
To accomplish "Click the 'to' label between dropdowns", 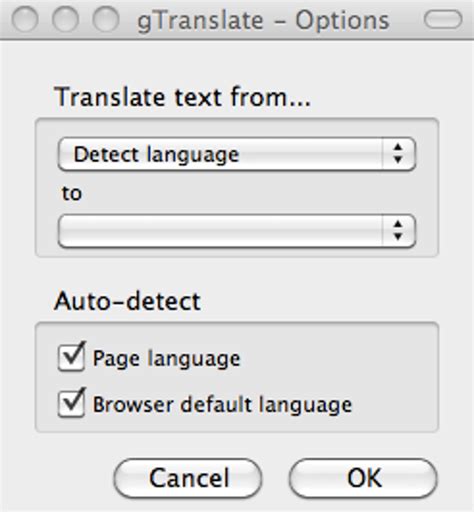I will pos(72,193).
